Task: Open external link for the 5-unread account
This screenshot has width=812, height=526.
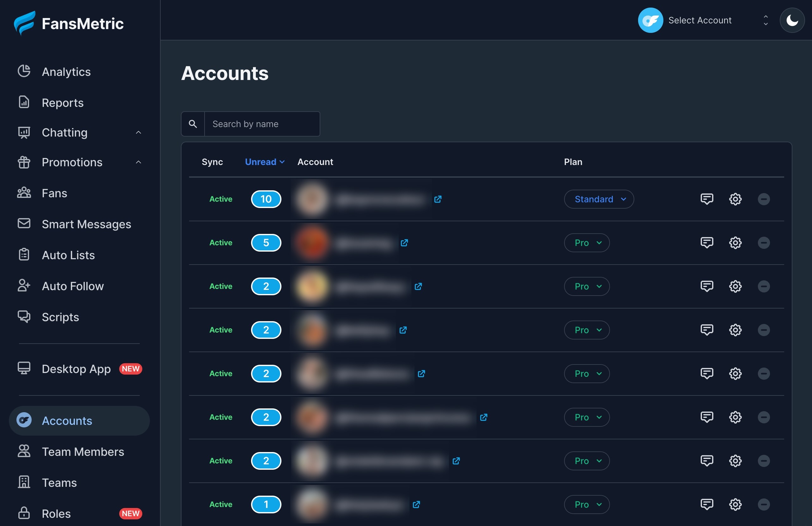Action: (x=404, y=242)
